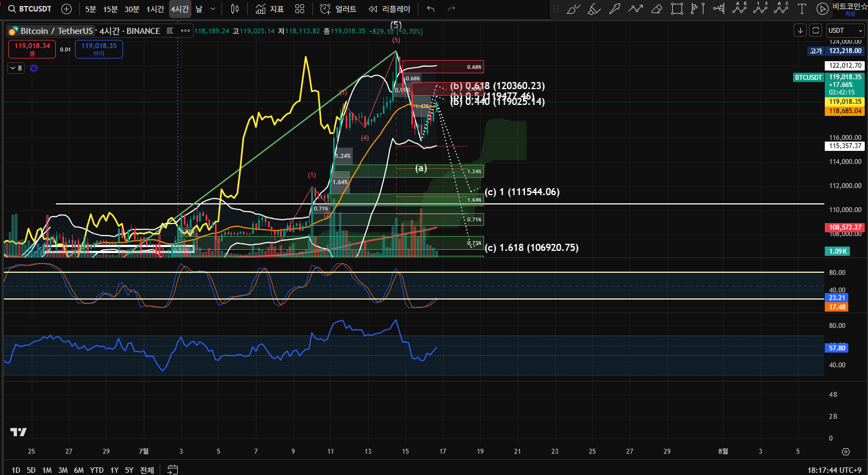Pick the Eraser tool in drawing toolbar
This screenshot has height=475, width=868.
[657, 9]
